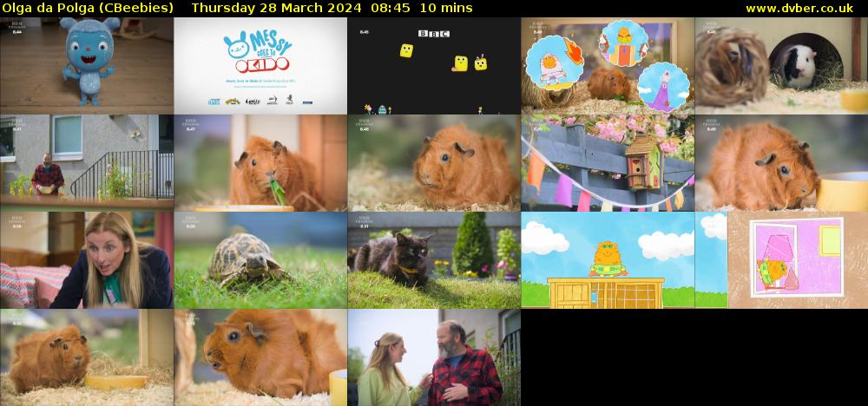The width and height of the screenshot is (868, 406).
Task: Open the black cat on grass thumbnail
Action: (434, 259)
